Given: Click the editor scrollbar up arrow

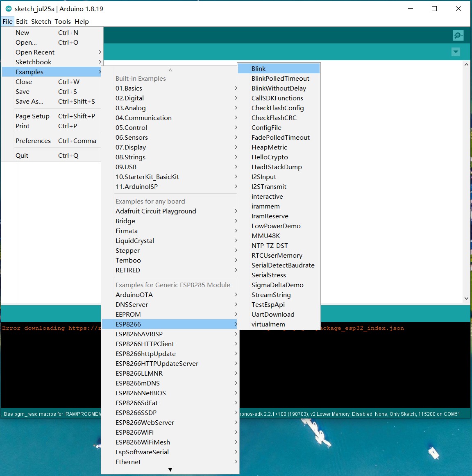Looking at the screenshot, I should point(466,65).
